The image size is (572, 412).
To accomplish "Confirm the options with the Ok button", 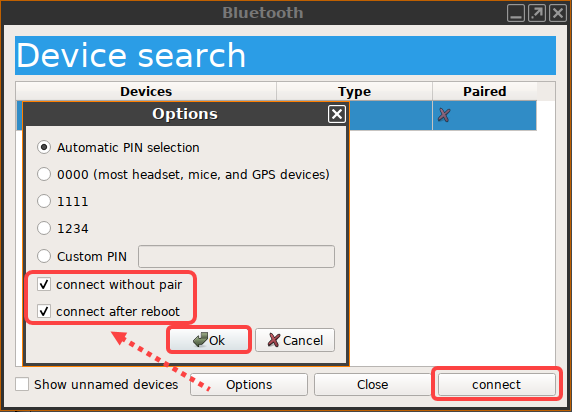I will [x=209, y=340].
